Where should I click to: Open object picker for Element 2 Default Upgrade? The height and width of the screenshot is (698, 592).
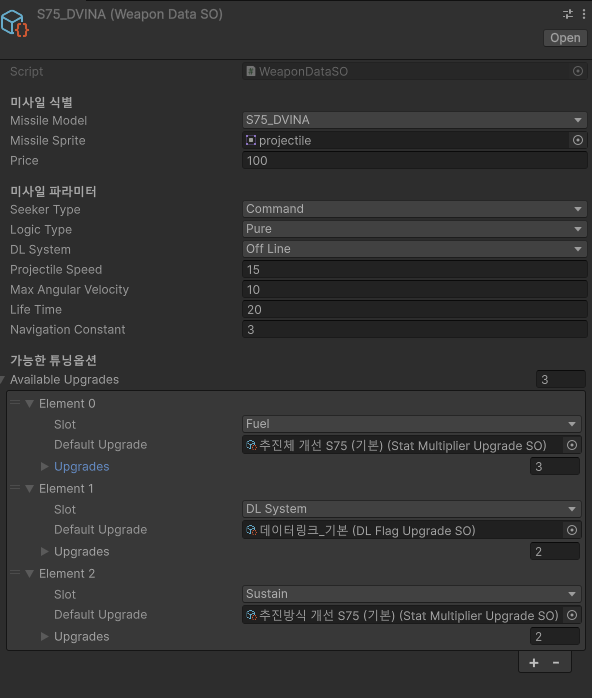click(x=572, y=615)
